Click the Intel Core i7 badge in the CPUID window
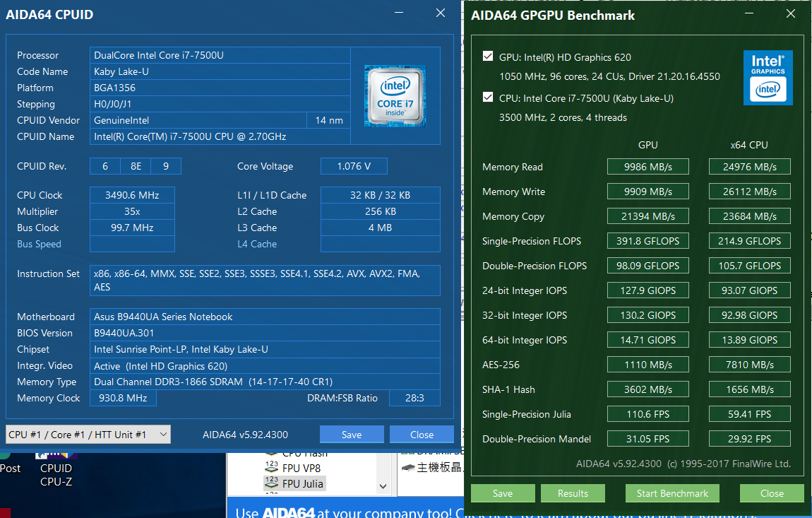This screenshot has height=518, width=812. tap(395, 96)
